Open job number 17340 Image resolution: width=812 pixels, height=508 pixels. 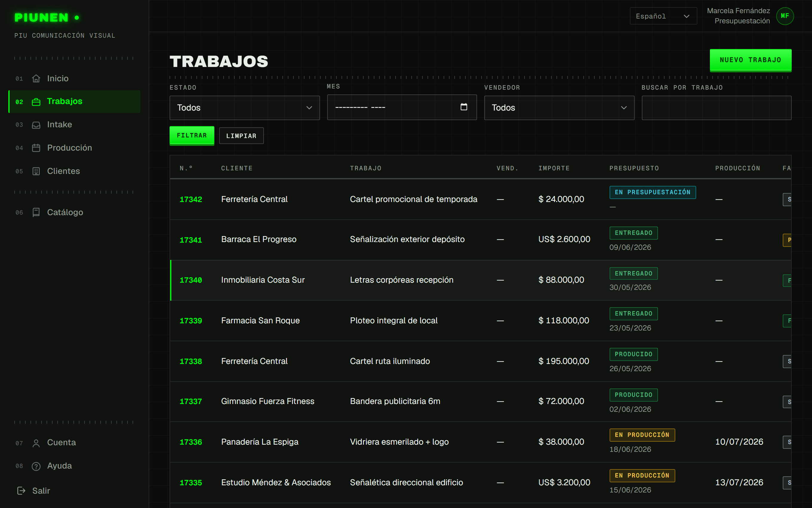190,280
